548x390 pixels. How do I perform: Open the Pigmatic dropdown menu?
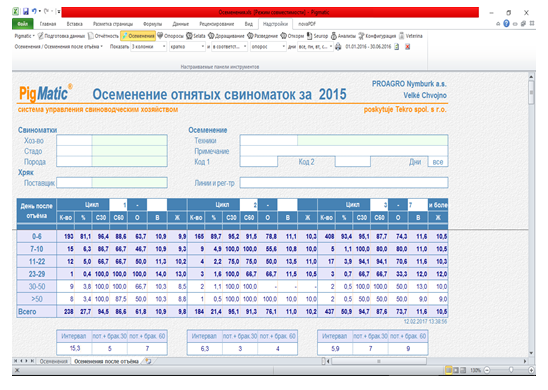click(x=24, y=36)
